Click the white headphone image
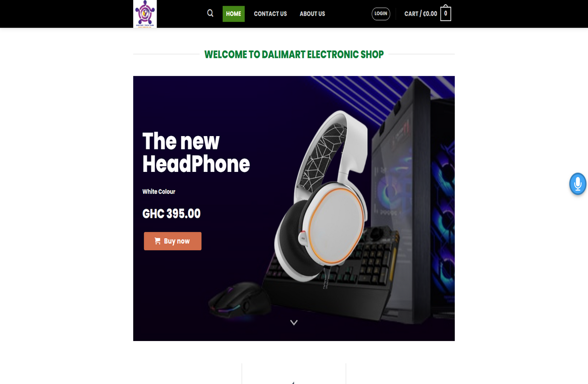 click(325, 201)
